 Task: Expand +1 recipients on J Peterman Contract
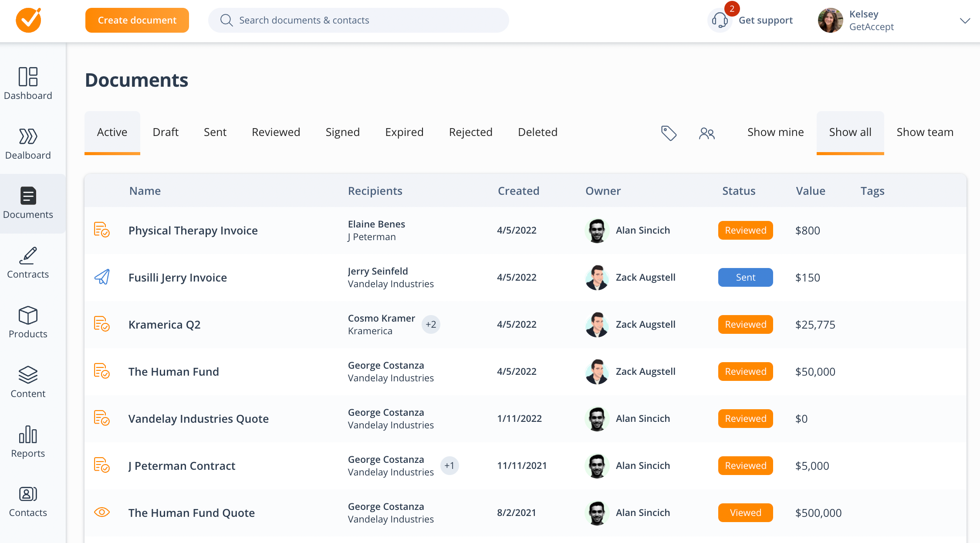point(449,466)
